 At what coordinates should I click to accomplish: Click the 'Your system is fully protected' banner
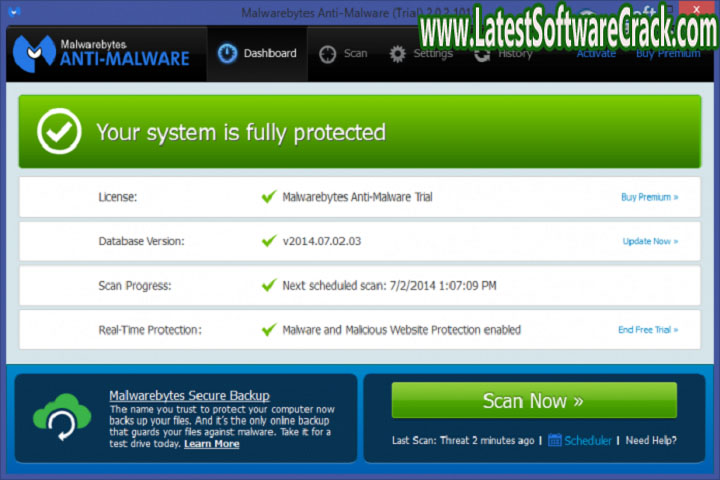pyautogui.click(x=360, y=132)
